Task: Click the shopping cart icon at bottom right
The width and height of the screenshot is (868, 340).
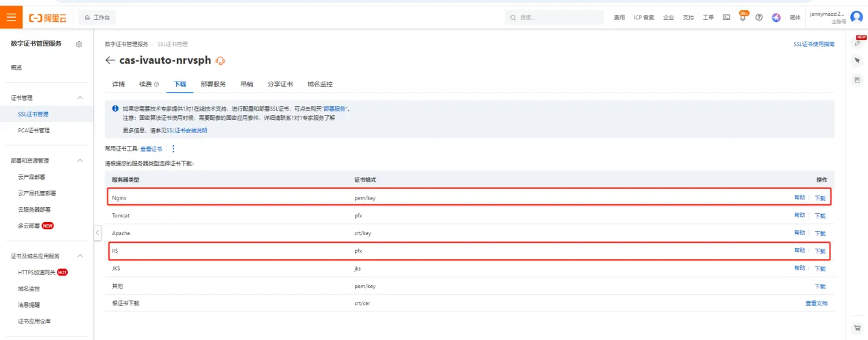Action: (x=856, y=328)
